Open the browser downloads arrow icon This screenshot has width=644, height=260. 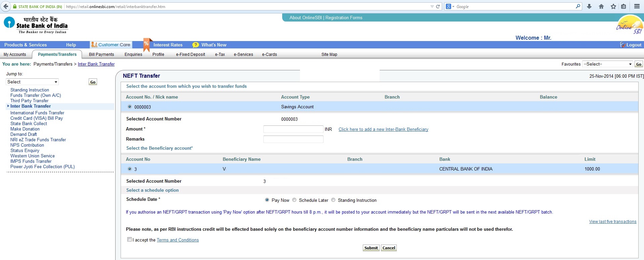589,6
